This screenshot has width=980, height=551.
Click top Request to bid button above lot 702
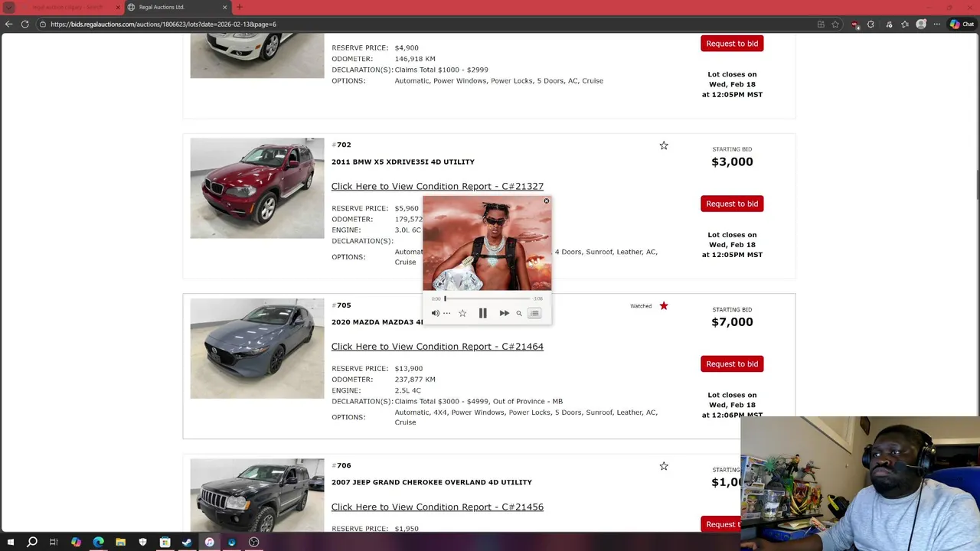(732, 44)
